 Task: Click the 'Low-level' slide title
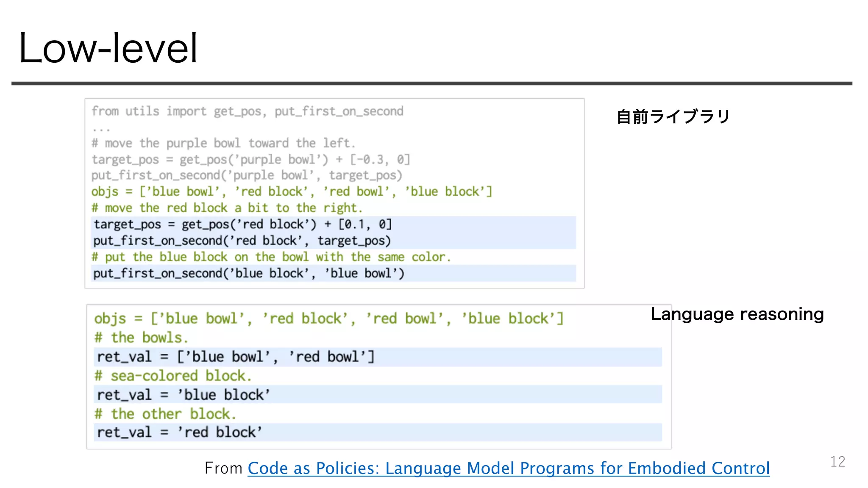click(x=108, y=48)
